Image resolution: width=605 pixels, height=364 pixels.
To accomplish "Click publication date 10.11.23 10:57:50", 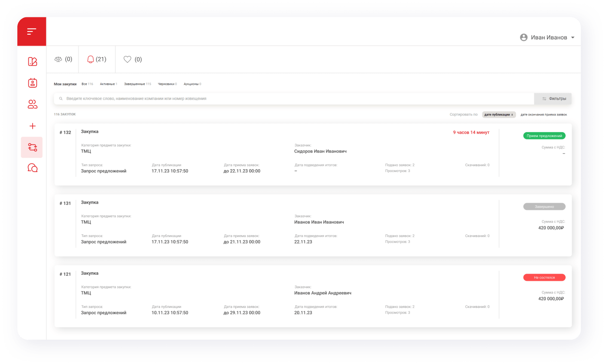I will 170,313.
